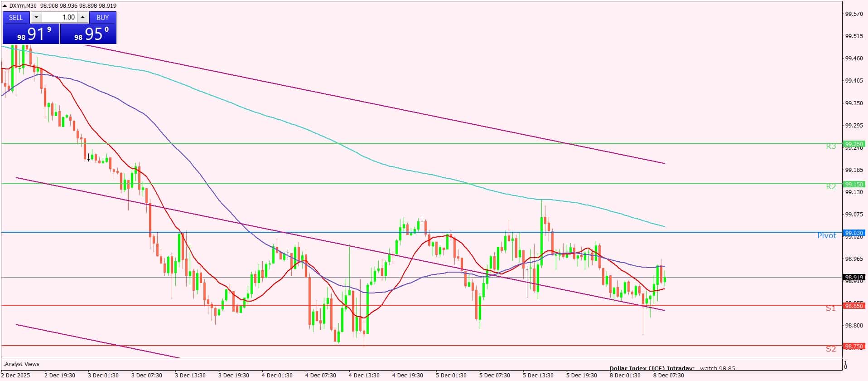The width and height of the screenshot is (868, 381).
Task: Click the SELL button
Action: (16, 17)
